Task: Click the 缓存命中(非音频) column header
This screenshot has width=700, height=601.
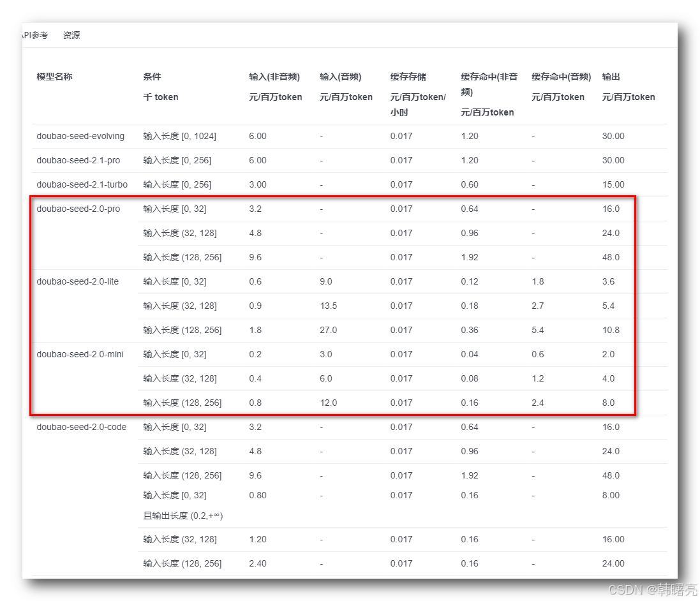Action: pyautogui.click(x=489, y=84)
